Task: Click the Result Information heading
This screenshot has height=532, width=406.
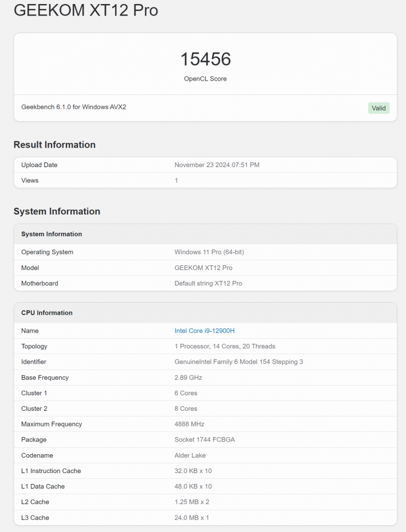Action: click(x=54, y=145)
